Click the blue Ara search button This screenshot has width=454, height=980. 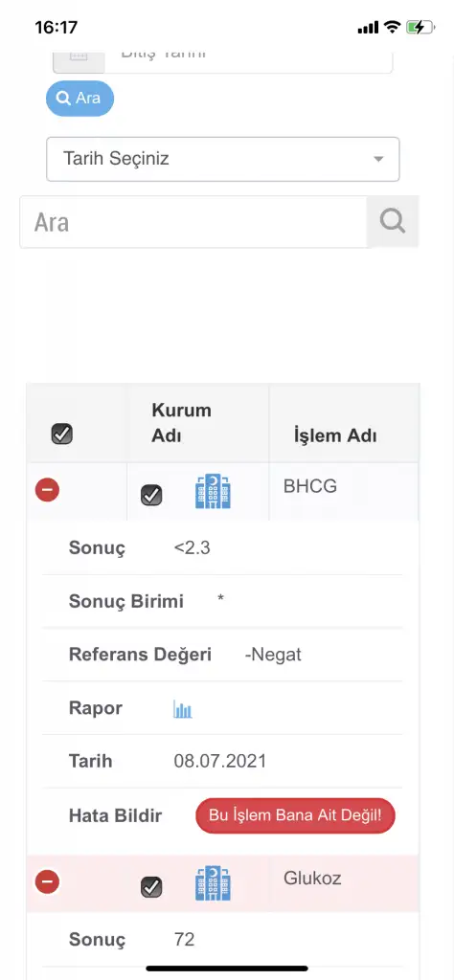pyautogui.click(x=80, y=99)
